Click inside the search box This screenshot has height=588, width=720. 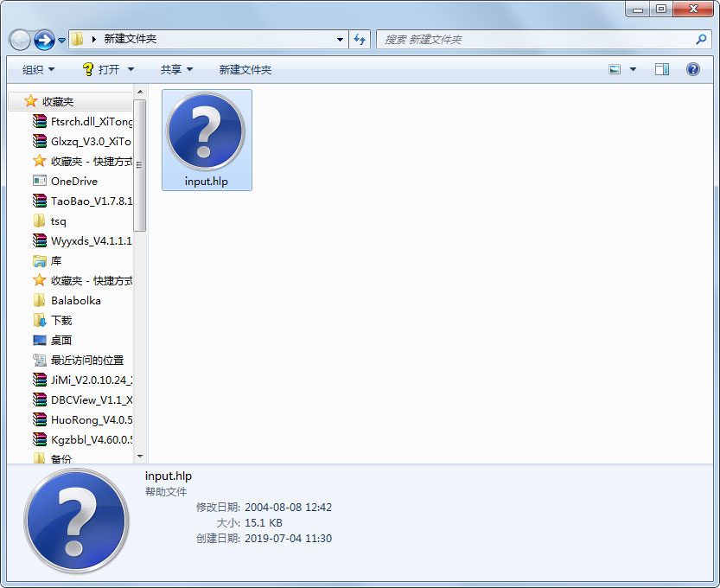coord(519,39)
